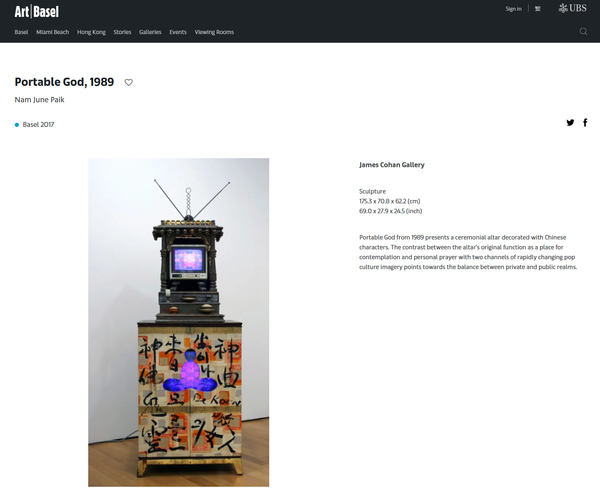Open the Basel menu item
Image resolution: width=600 pixels, height=502 pixels.
coord(21,32)
